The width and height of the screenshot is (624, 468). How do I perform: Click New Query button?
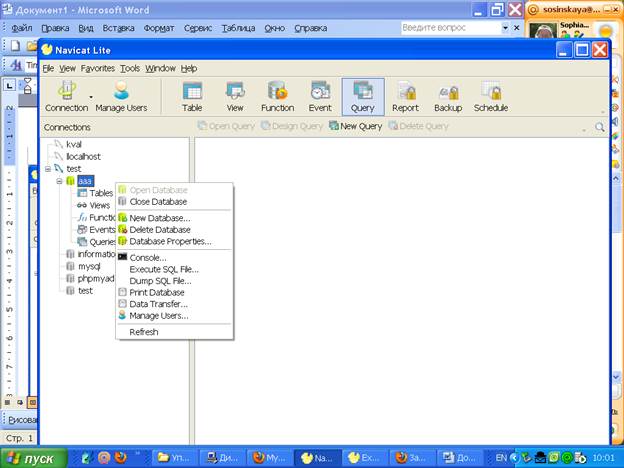point(355,126)
